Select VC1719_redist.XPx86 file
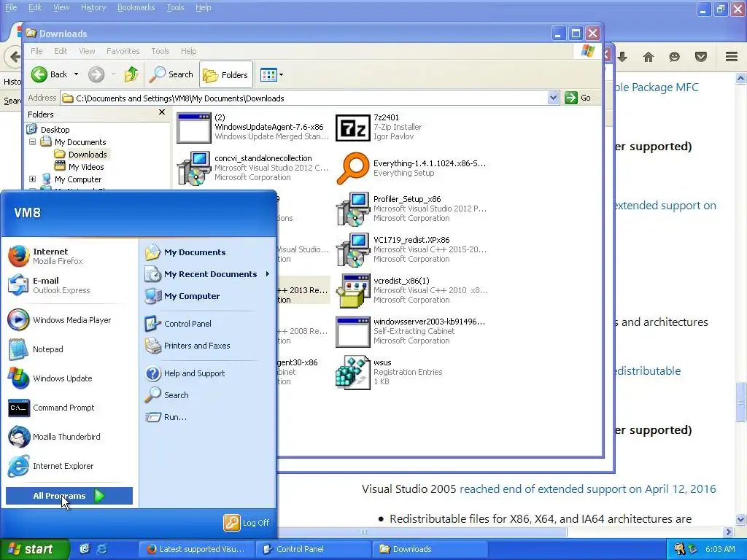747x560 pixels. coord(411,249)
